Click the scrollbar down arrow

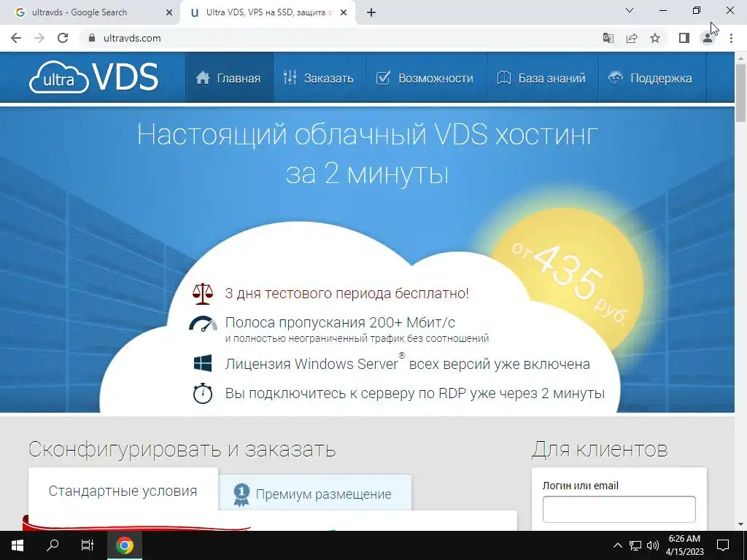coord(741,525)
